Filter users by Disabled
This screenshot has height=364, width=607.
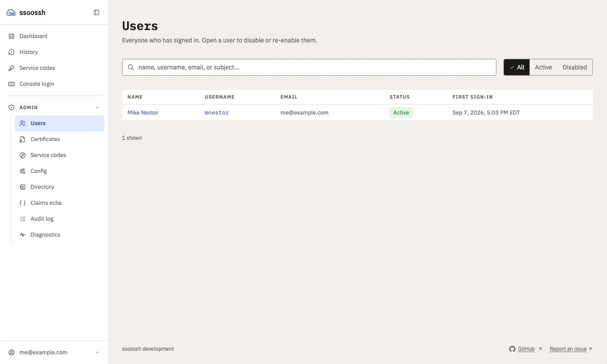[x=575, y=67]
